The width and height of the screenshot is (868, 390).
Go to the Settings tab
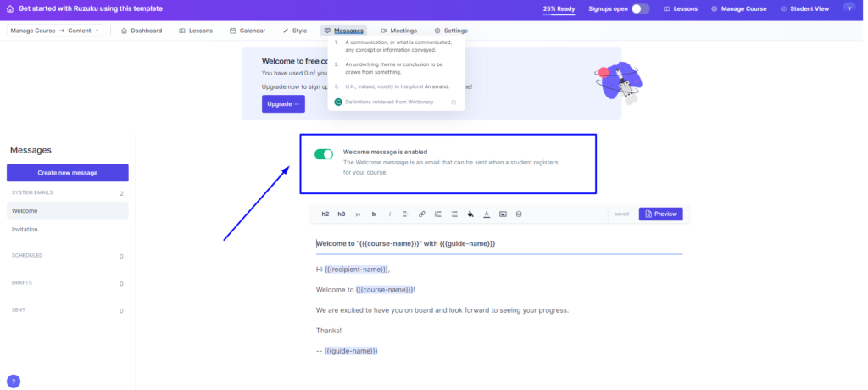point(450,31)
